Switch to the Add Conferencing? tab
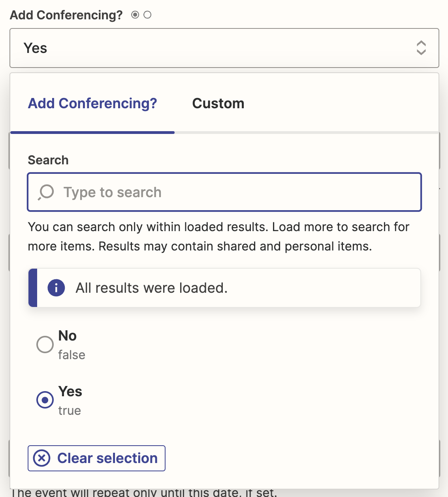This screenshot has width=448, height=497. click(x=92, y=104)
